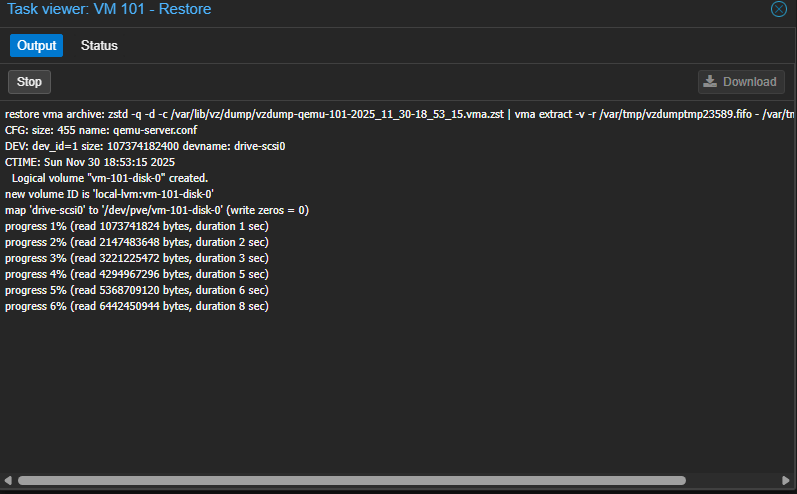The height and width of the screenshot is (494, 797).
Task: Click the CTIME timestamp log line
Action: click(90, 162)
